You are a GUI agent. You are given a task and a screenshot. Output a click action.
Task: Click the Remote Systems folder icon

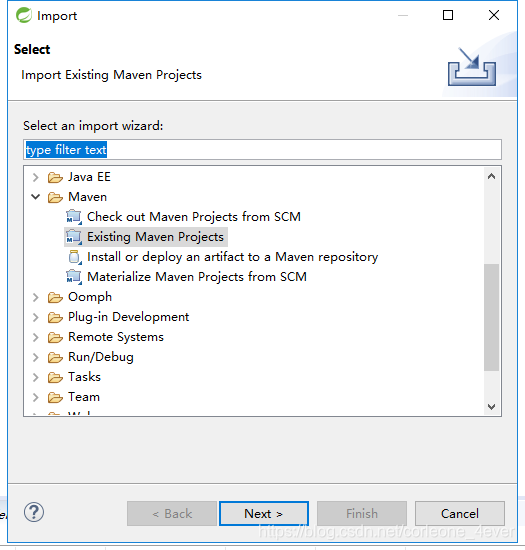(55, 337)
